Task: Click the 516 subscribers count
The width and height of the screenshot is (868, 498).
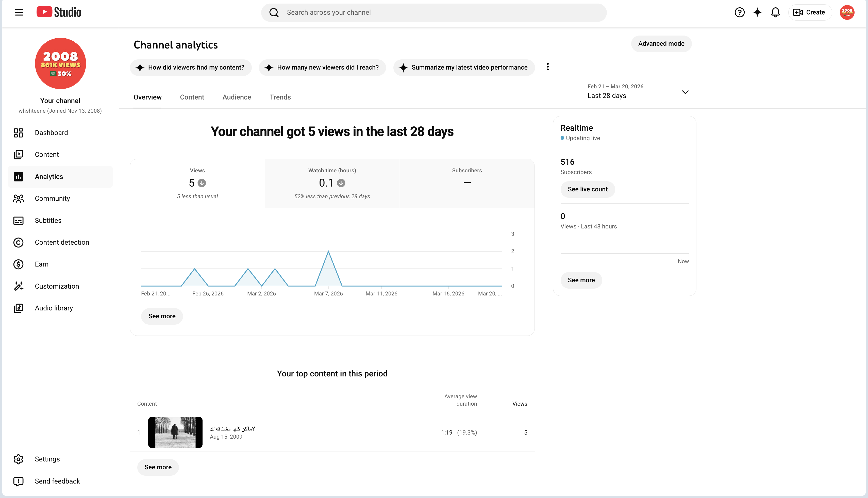Action: pyautogui.click(x=567, y=162)
